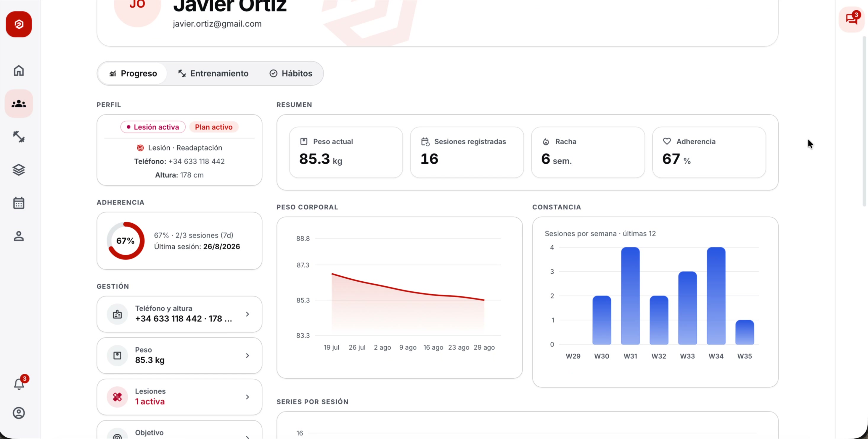Switch to the Hábitos tab

pos(291,73)
